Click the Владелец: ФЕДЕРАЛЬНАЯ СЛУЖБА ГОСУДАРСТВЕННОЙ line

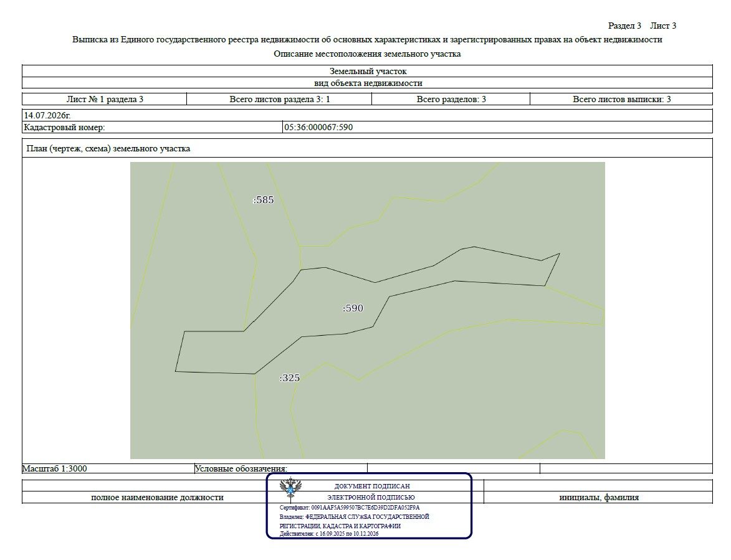coord(355,516)
